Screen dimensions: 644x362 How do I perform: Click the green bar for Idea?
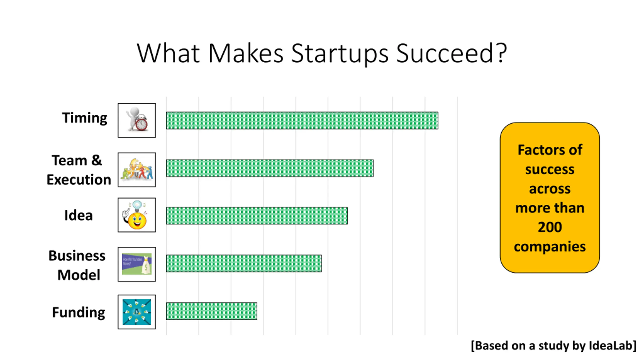(x=257, y=215)
